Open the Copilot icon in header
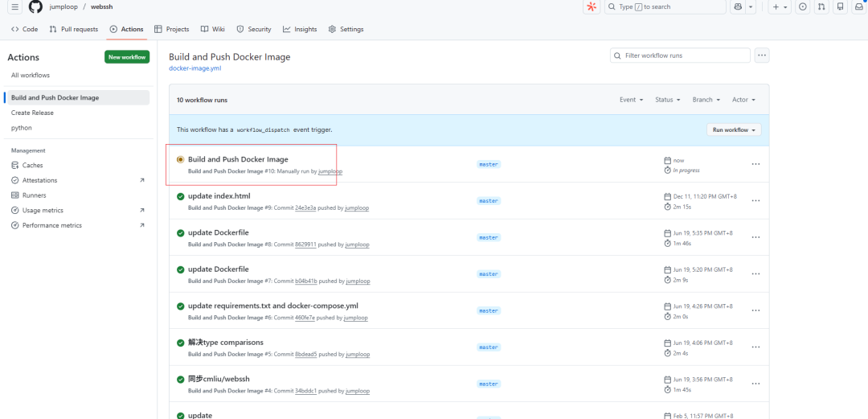The image size is (868, 419). 738,7
